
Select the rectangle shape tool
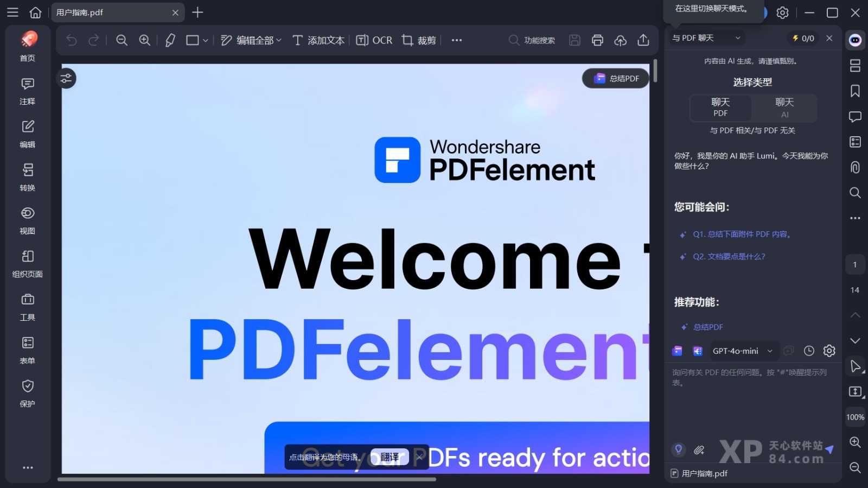click(x=192, y=40)
